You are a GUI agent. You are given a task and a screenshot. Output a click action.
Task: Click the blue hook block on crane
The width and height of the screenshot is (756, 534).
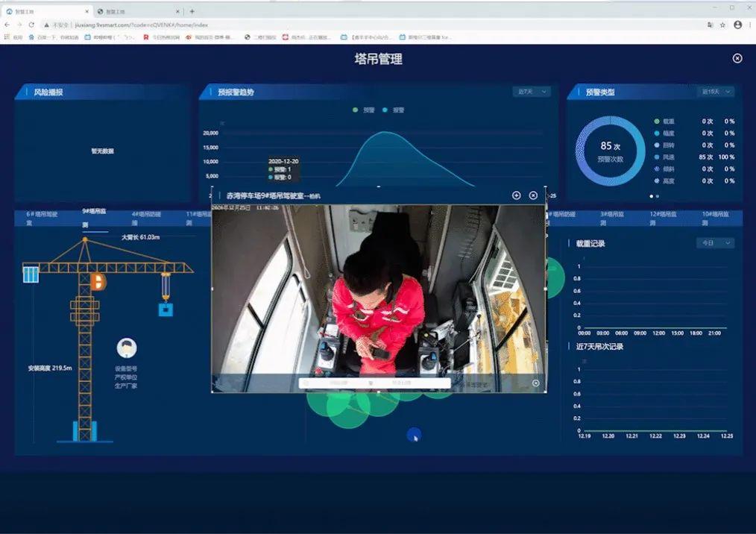(166, 308)
